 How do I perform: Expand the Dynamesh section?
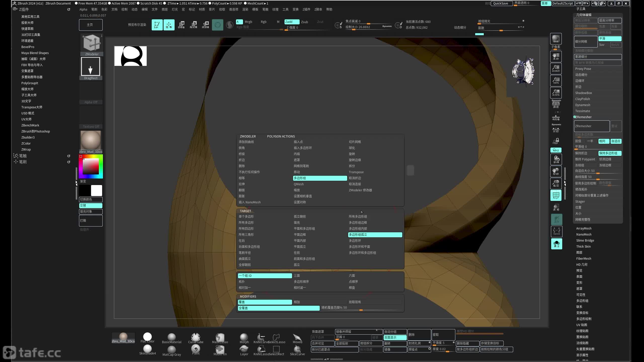(583, 105)
